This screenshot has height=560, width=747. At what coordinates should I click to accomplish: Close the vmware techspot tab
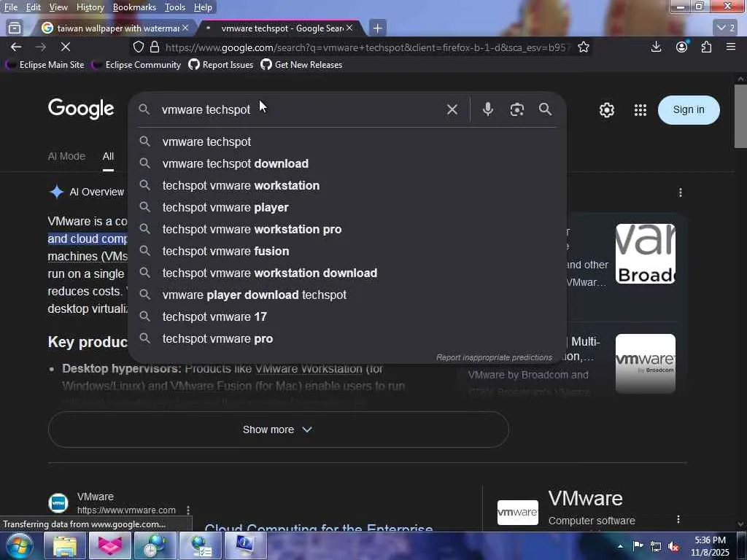[x=349, y=28]
